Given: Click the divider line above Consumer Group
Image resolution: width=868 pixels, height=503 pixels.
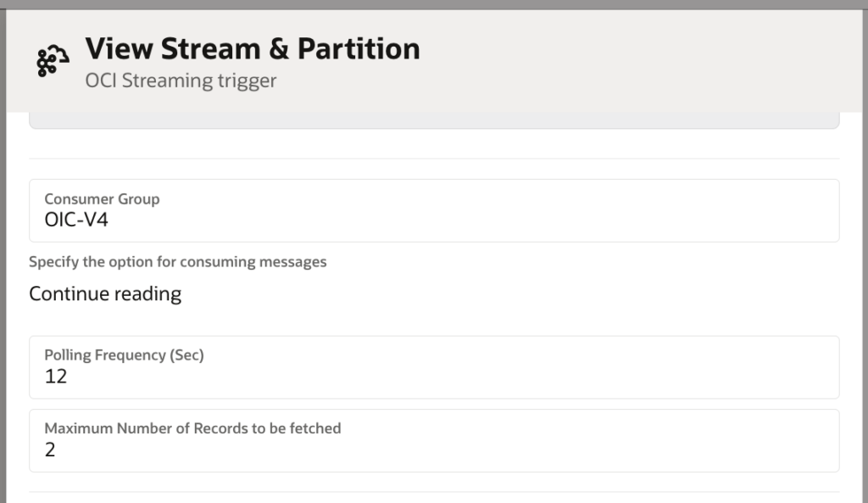Looking at the screenshot, I should point(434,159).
